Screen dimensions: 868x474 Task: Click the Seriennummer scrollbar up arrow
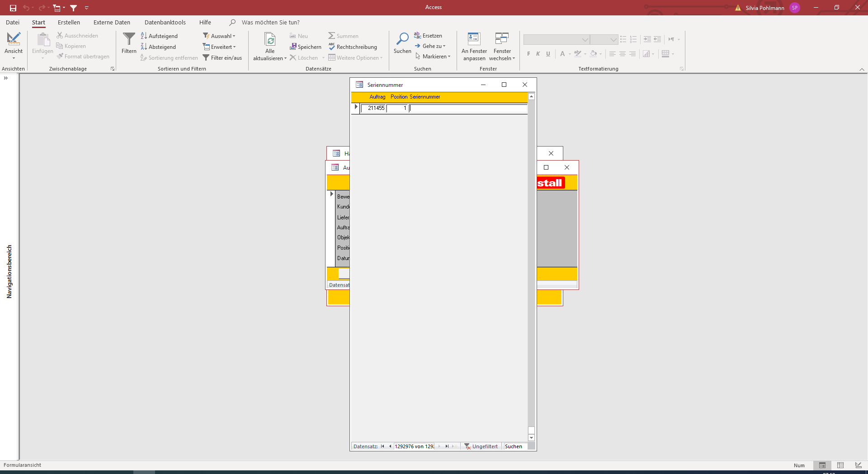[x=532, y=96]
